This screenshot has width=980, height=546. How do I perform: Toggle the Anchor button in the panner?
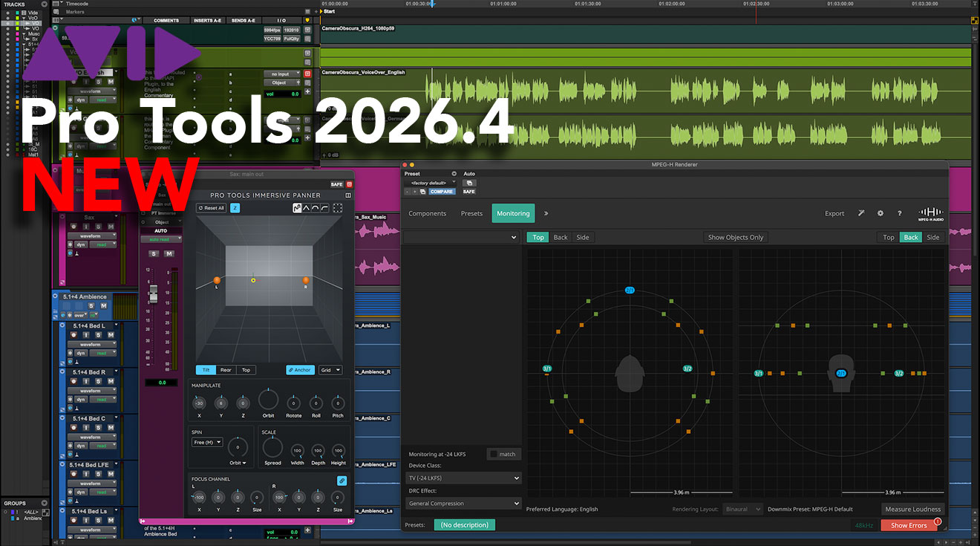pos(300,370)
